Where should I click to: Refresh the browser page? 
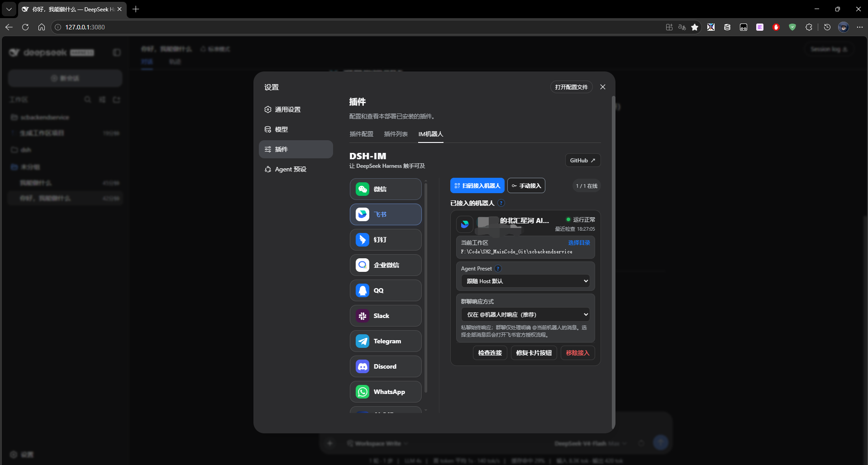pos(25,27)
